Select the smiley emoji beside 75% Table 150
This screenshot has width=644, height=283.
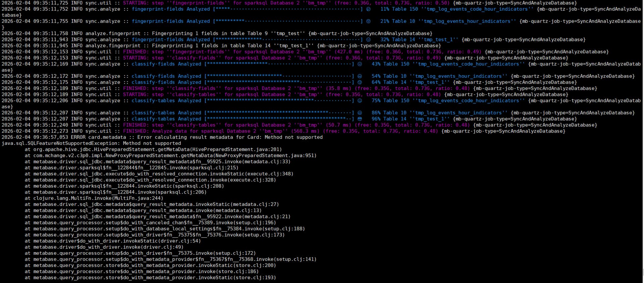360,101
